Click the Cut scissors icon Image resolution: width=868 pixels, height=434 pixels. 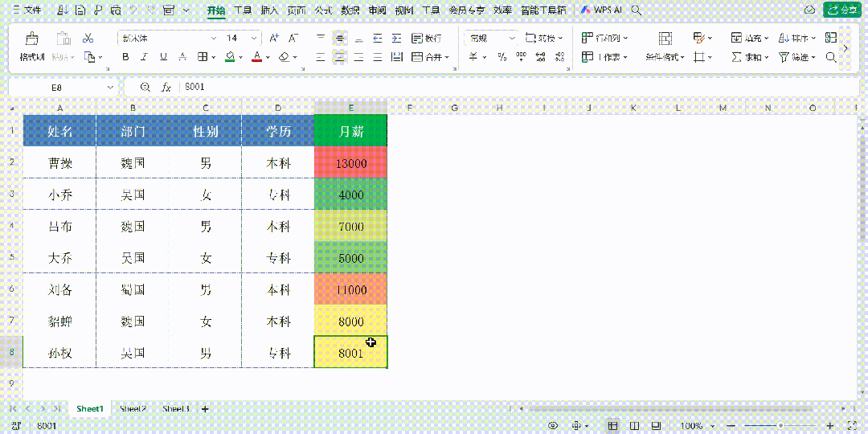88,39
